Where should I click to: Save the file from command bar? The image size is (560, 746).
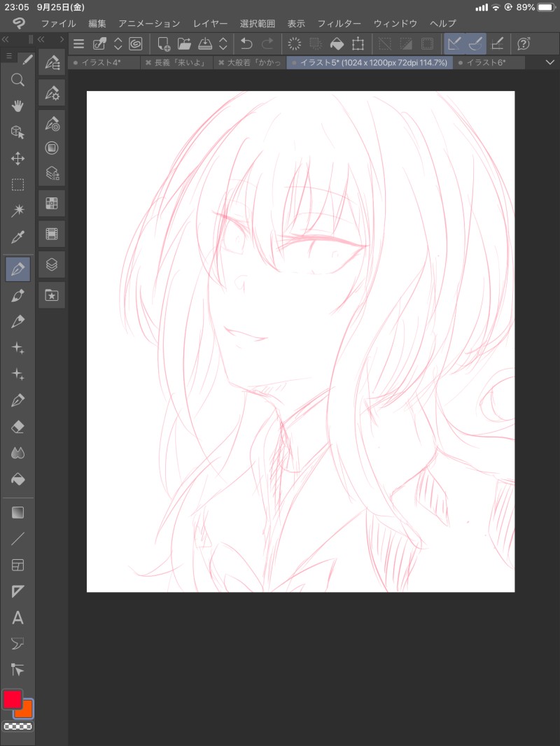[x=204, y=44]
